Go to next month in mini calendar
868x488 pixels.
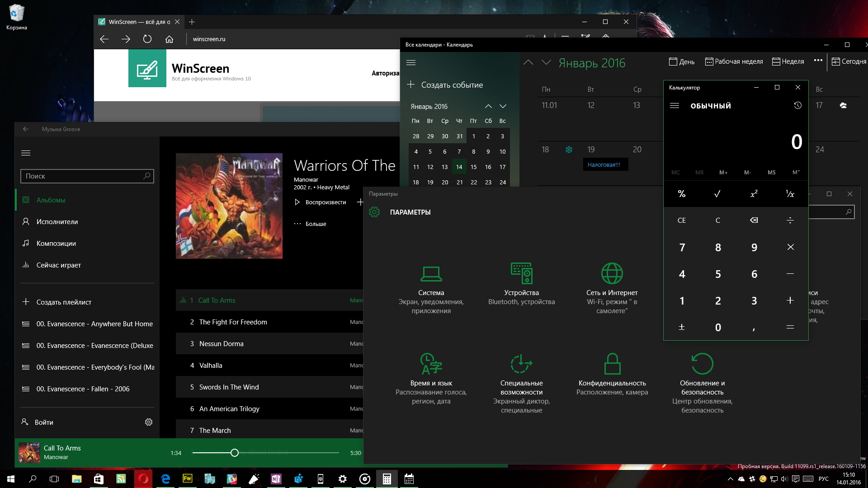pyautogui.click(x=503, y=106)
